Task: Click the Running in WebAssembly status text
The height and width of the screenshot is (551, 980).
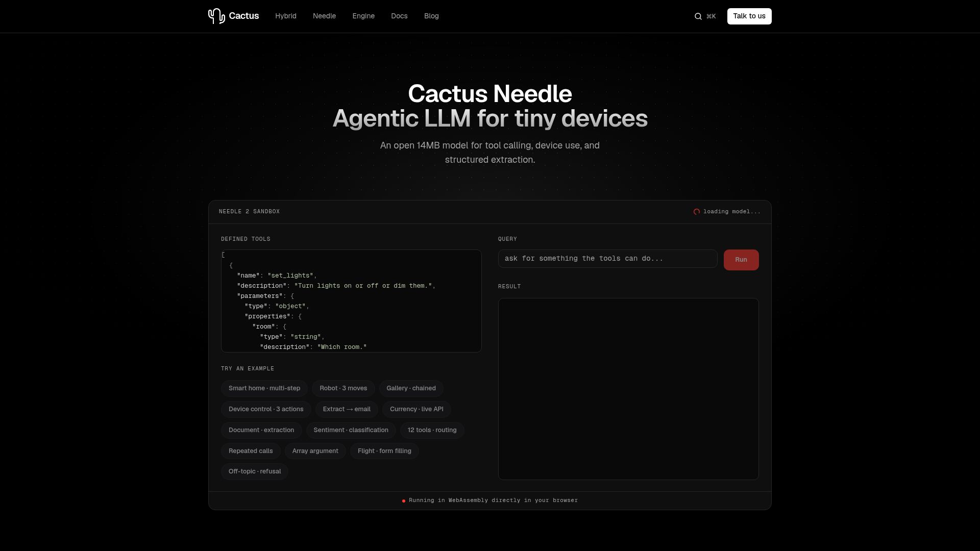Action: tap(494, 500)
